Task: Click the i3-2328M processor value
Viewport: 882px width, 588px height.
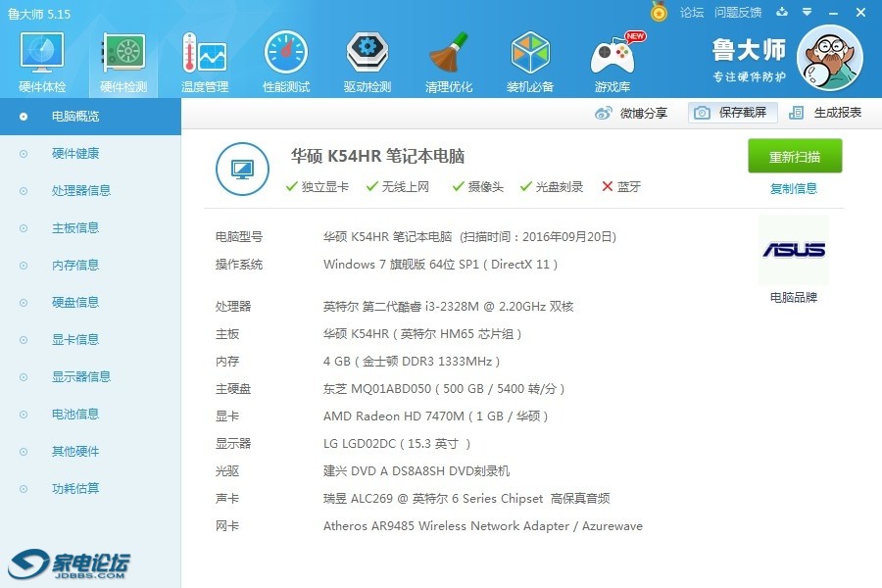Action: coord(448,307)
